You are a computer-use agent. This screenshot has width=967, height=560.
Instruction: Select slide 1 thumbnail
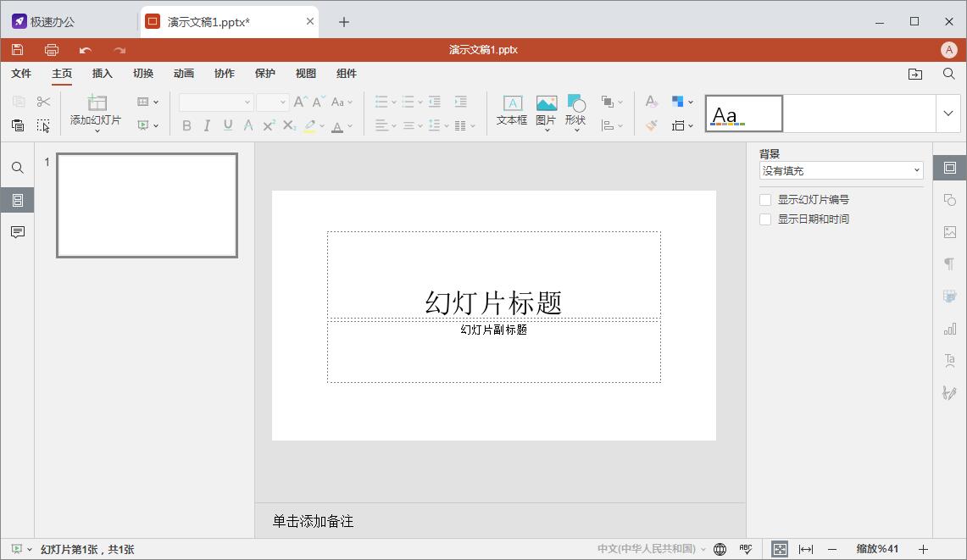147,205
